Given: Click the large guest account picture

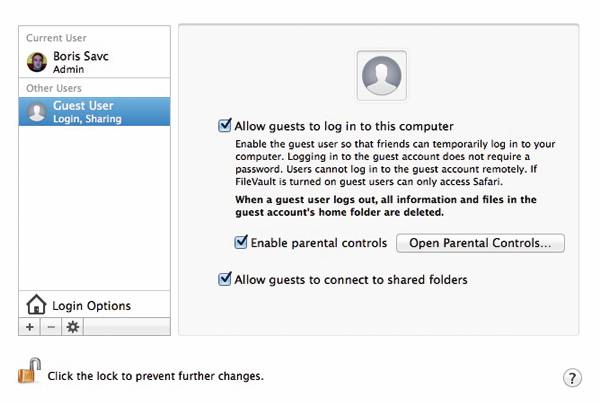Looking at the screenshot, I should [381, 74].
